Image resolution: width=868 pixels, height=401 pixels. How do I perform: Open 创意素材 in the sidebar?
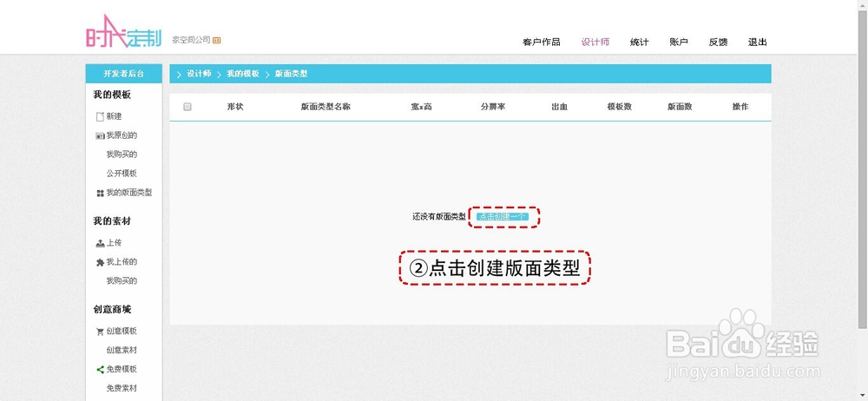[x=122, y=350]
